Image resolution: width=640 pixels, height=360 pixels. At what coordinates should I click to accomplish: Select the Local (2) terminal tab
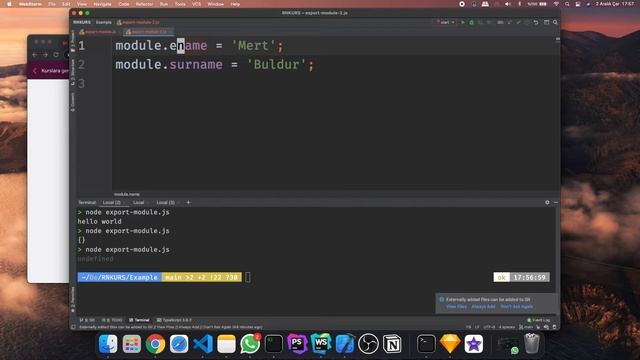(111, 202)
